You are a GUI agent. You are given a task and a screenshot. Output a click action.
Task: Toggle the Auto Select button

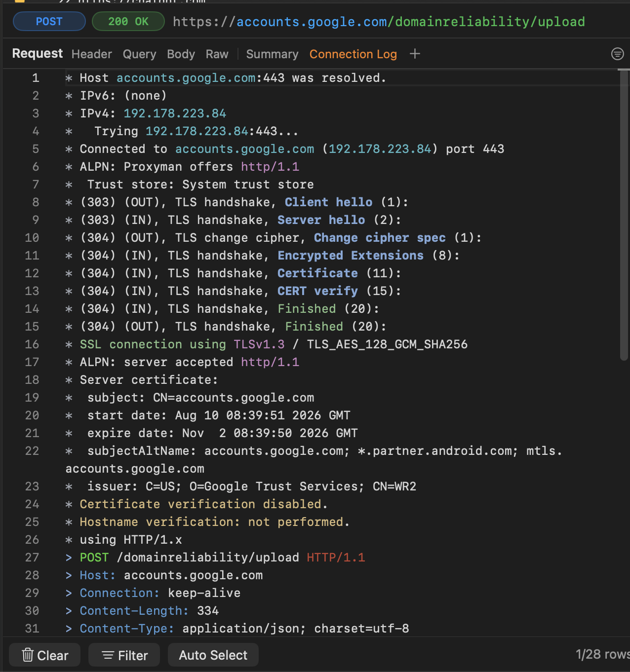(213, 655)
